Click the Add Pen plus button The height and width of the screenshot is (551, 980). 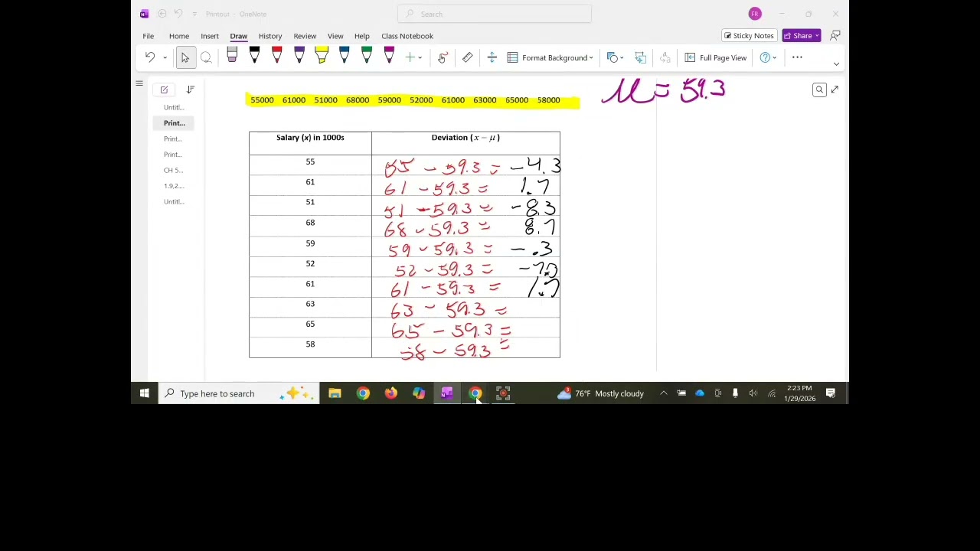tap(410, 57)
